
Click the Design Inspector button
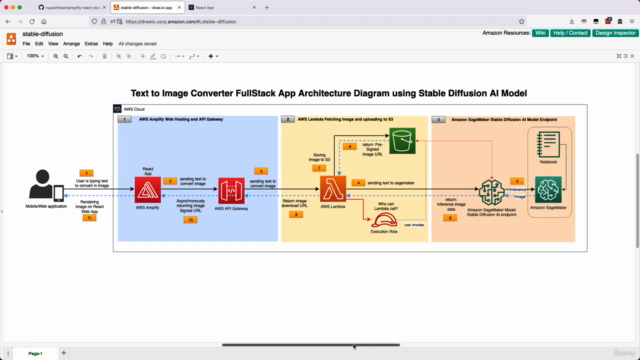click(615, 33)
